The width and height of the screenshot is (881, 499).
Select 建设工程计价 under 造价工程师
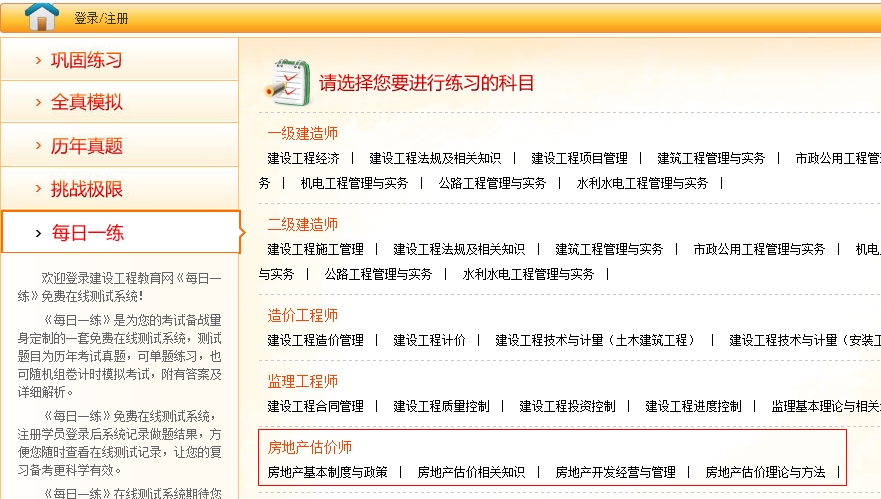point(429,340)
